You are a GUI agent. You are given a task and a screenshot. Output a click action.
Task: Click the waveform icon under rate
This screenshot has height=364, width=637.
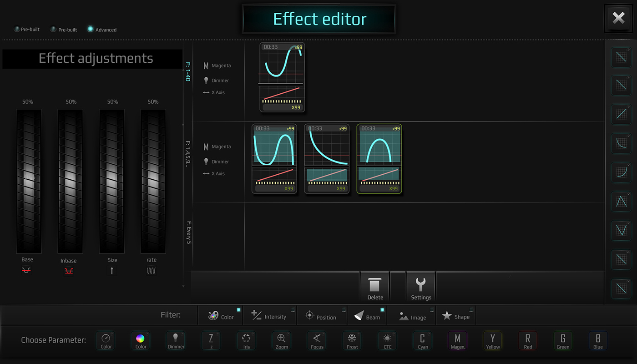(x=152, y=270)
